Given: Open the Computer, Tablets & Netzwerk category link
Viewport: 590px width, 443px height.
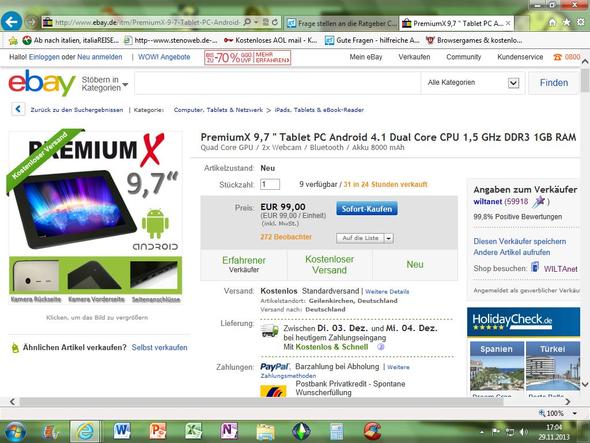Looking at the screenshot, I should pyautogui.click(x=218, y=110).
